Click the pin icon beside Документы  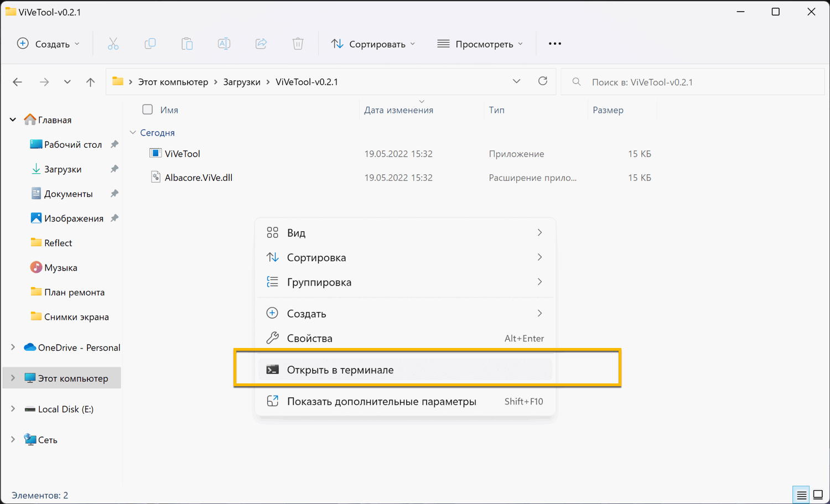coord(115,194)
